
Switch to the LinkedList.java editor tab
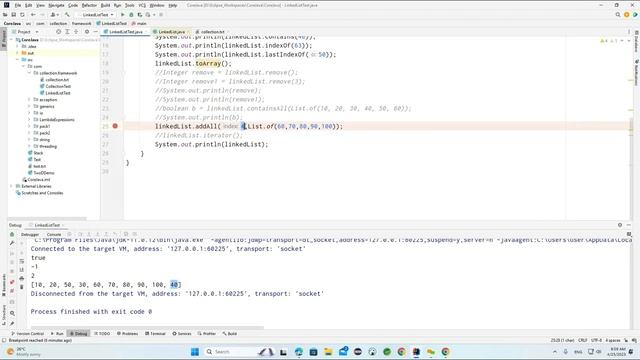(x=171, y=31)
